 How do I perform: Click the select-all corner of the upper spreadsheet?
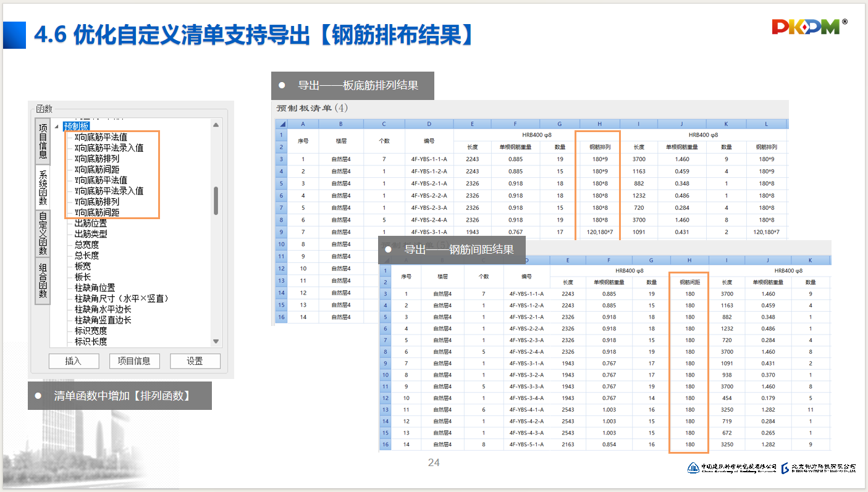click(x=281, y=123)
